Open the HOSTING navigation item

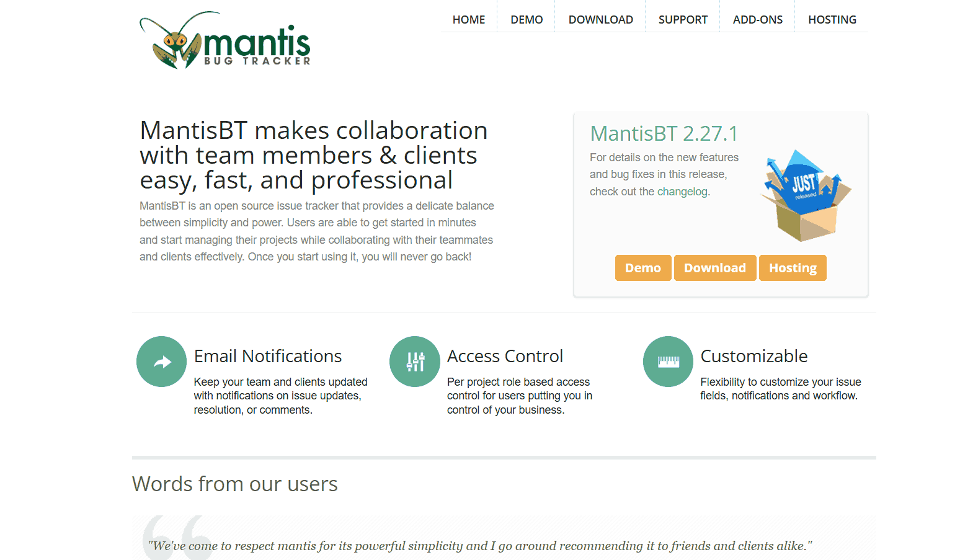[x=832, y=19]
